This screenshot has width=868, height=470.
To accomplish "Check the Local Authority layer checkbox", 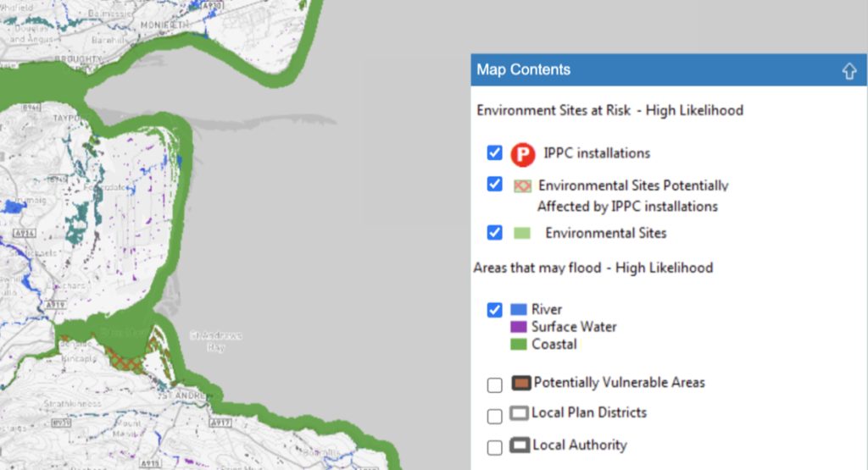I will (495, 447).
